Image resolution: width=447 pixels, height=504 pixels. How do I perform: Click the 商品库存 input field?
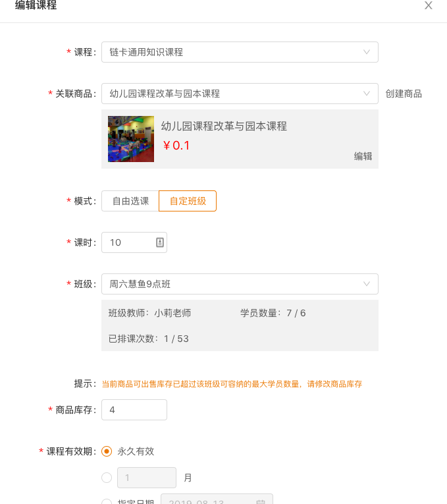click(x=134, y=410)
